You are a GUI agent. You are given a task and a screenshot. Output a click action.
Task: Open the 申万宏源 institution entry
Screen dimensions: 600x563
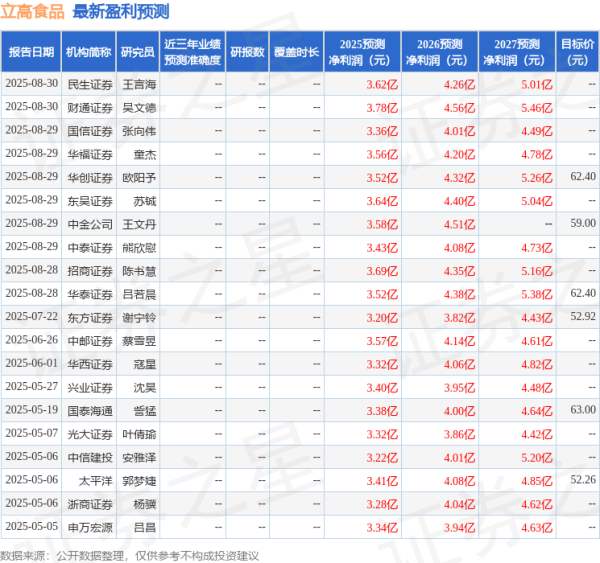(x=88, y=526)
